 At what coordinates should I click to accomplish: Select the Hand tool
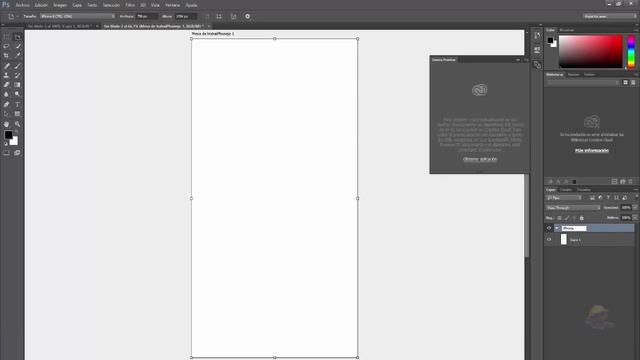(7, 124)
